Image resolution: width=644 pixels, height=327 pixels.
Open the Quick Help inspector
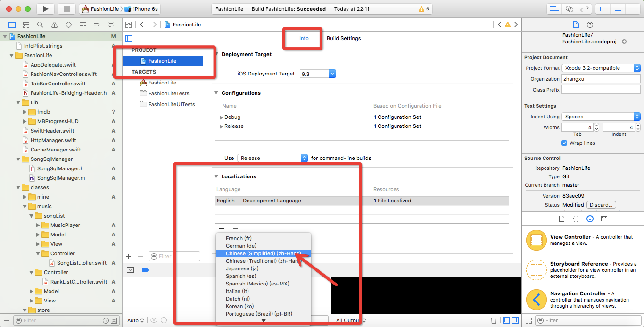click(x=590, y=25)
